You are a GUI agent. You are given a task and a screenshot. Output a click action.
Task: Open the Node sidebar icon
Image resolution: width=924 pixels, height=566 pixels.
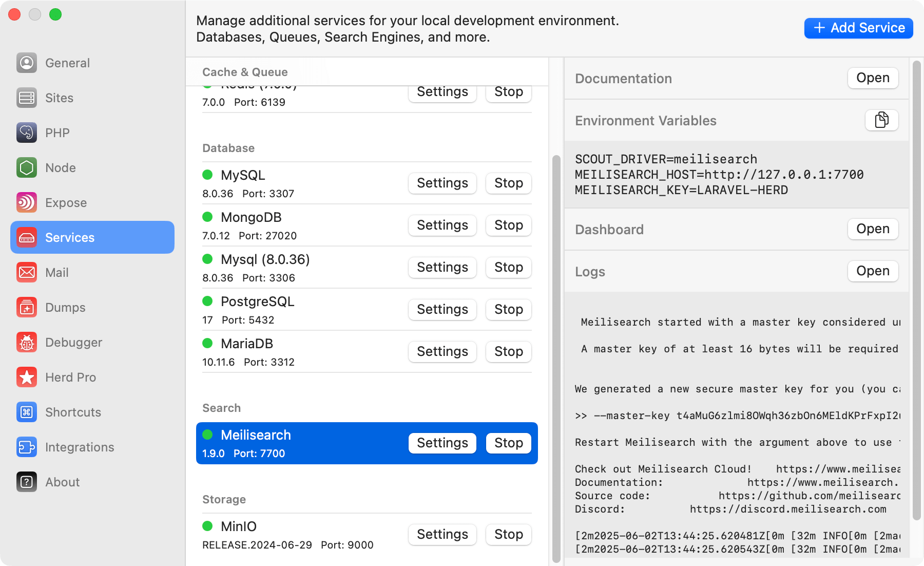tap(27, 167)
